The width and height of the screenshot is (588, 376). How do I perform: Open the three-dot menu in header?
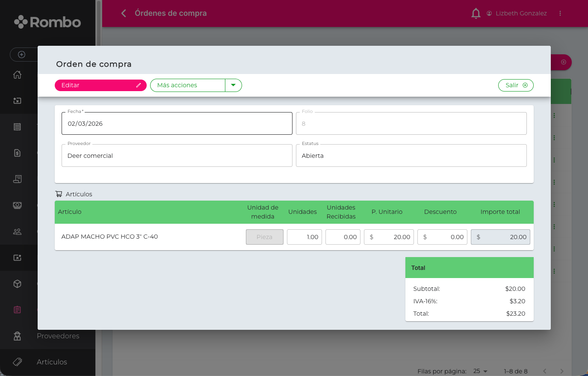[560, 14]
